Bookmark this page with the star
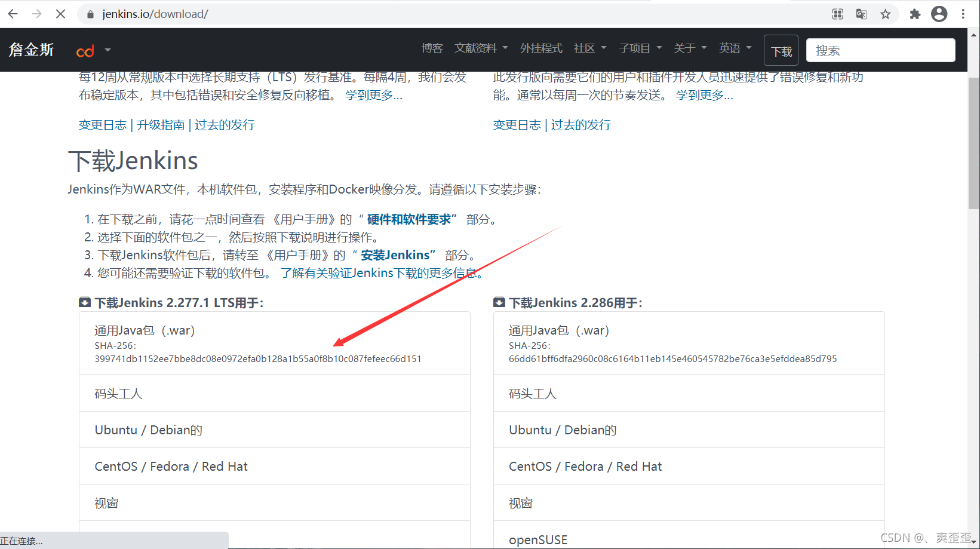 pos(885,14)
